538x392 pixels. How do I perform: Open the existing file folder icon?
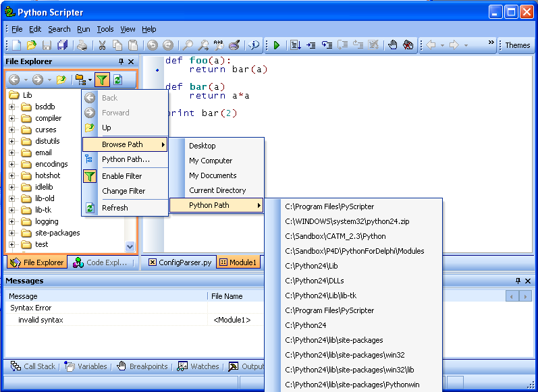point(31,45)
